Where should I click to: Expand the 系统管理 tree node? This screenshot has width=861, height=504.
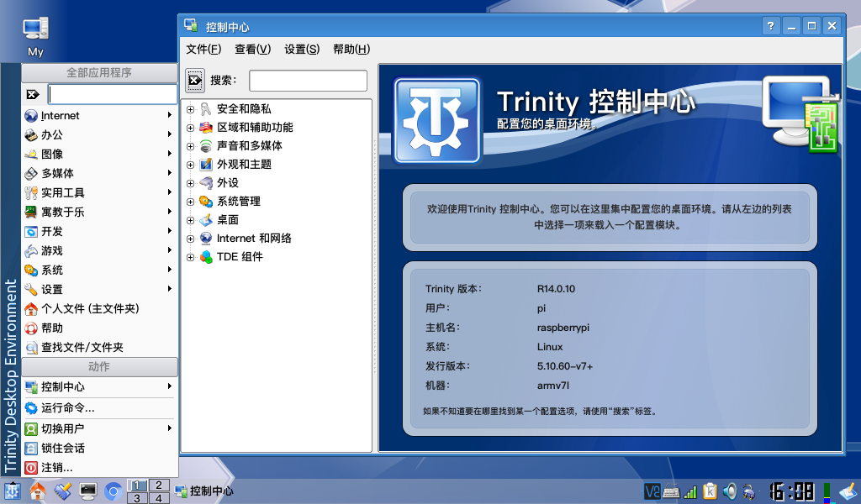coord(191,202)
